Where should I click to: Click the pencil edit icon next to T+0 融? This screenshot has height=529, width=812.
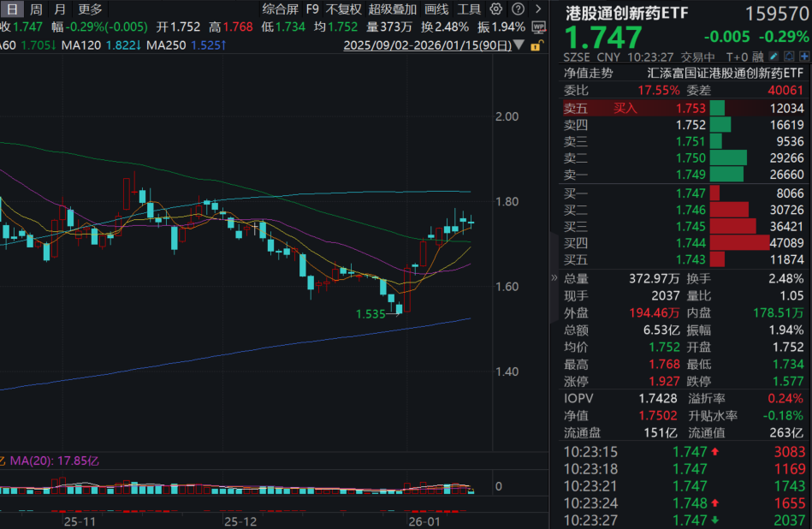(x=773, y=56)
